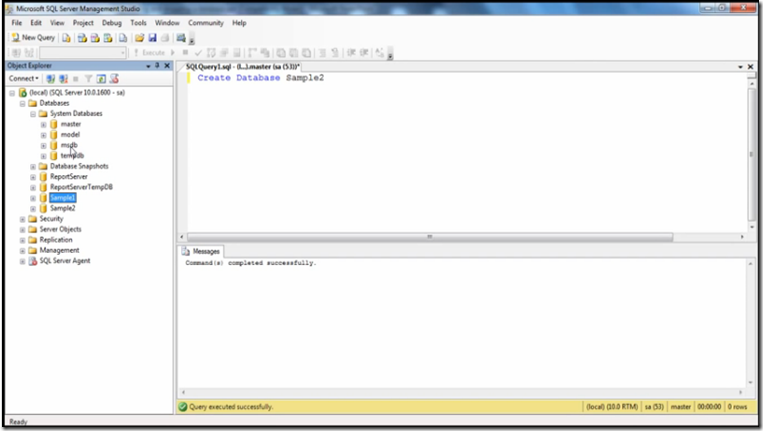Select the Management folder
Image resolution: width=763 pixels, height=431 pixels.
click(59, 250)
